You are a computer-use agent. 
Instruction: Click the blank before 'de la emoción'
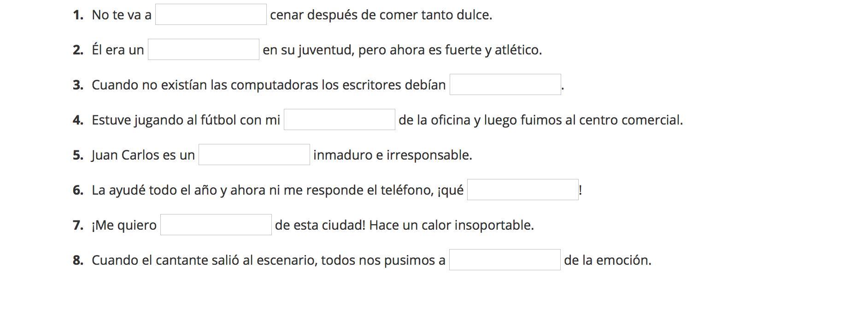click(504, 260)
